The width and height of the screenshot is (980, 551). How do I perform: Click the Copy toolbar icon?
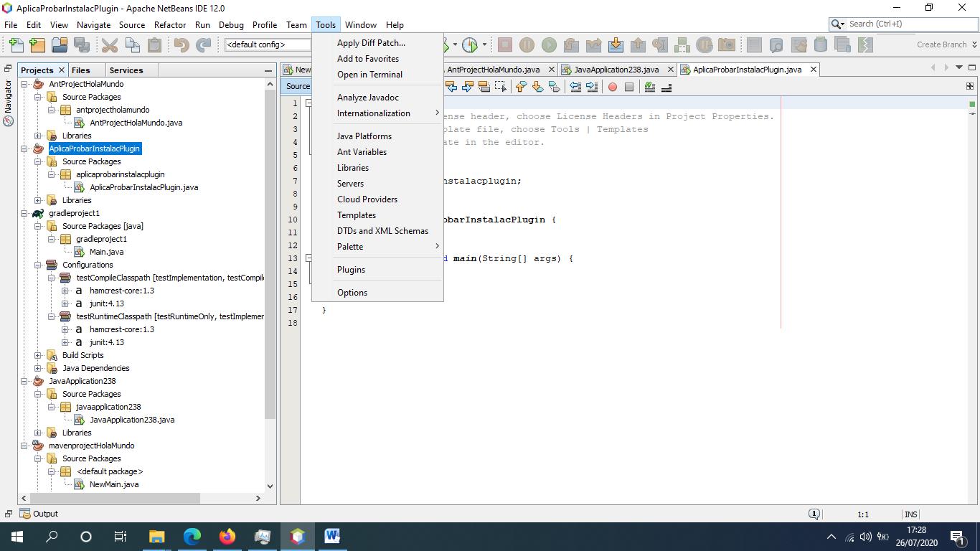click(x=132, y=44)
